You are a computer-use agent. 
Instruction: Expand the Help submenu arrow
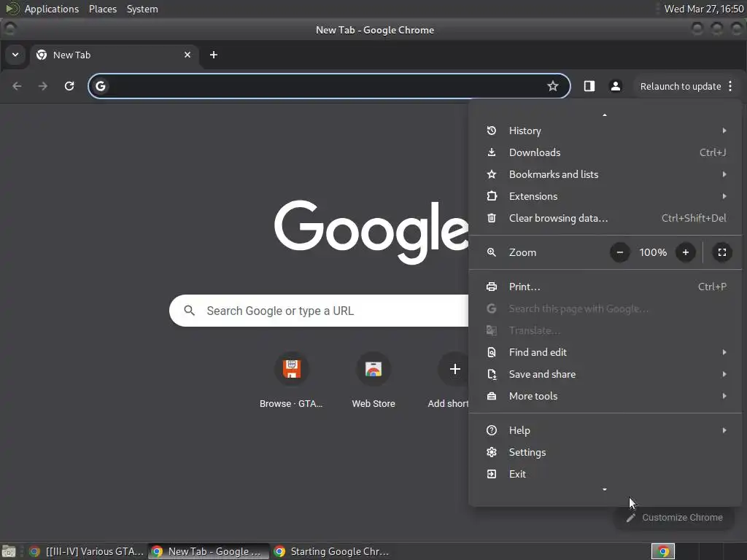tap(724, 430)
